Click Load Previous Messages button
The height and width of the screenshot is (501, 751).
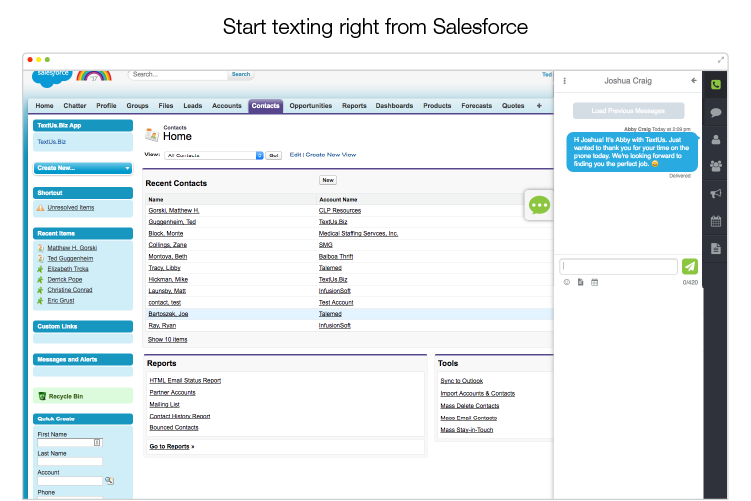coord(628,111)
